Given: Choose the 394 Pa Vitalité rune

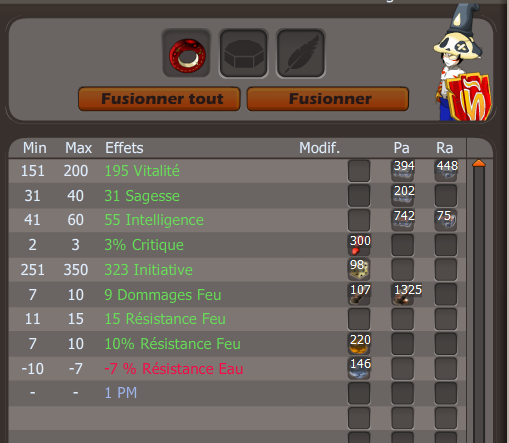Looking at the screenshot, I should (x=403, y=171).
